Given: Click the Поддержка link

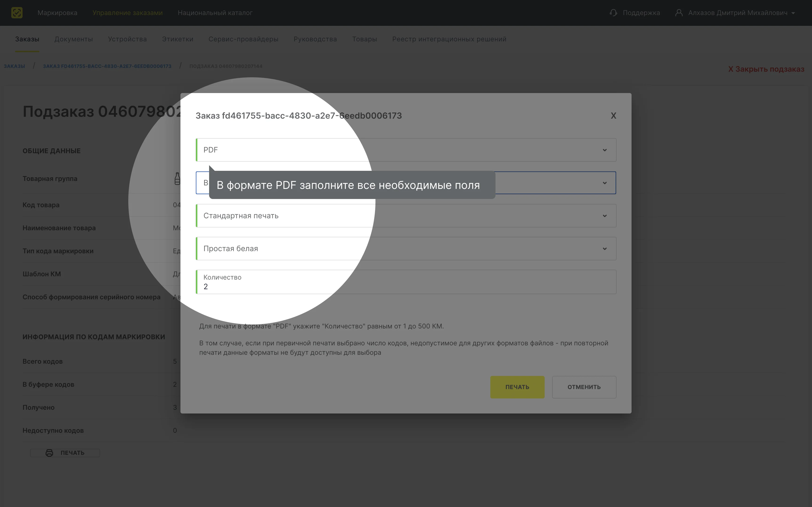Looking at the screenshot, I should [x=641, y=13].
